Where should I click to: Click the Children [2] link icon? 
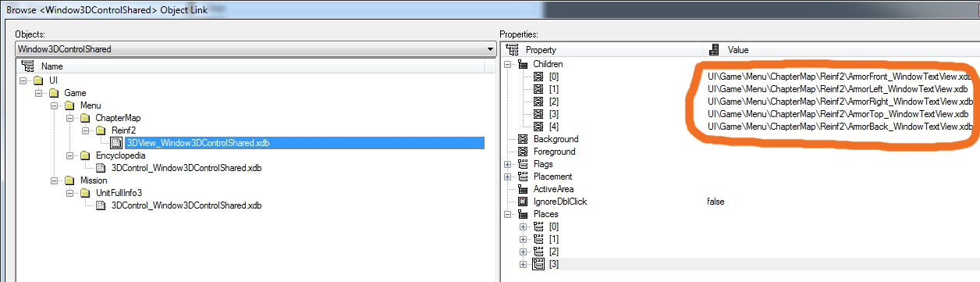click(x=538, y=102)
